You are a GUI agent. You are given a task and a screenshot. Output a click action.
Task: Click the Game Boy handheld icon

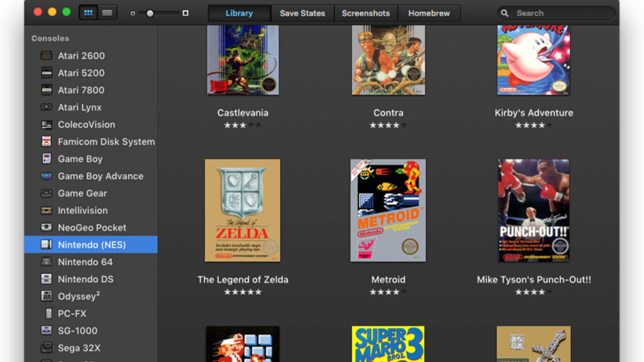pyautogui.click(x=47, y=159)
